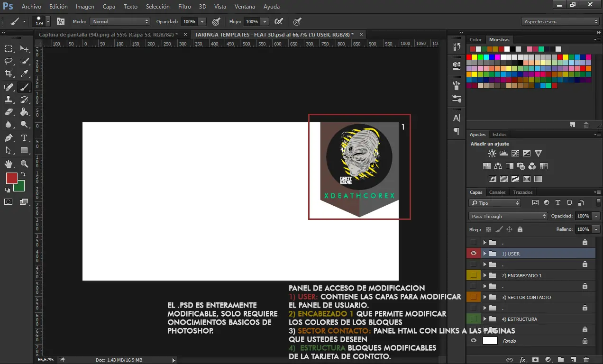This screenshot has height=364, width=603.
Task: Click the flyout arrow beside Doc: 1,43 MB/16,9 MB
Action: point(173,360)
